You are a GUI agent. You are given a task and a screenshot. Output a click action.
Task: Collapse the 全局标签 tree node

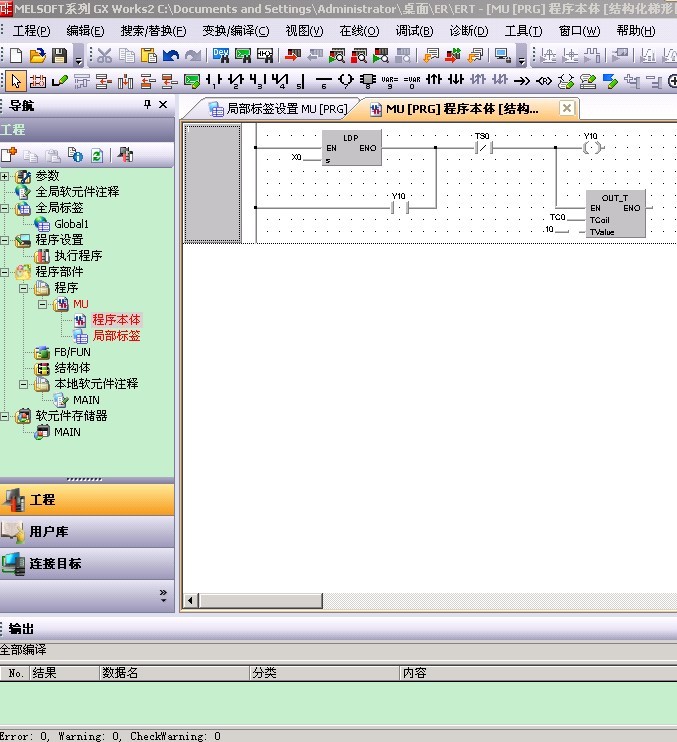[x=5, y=208]
